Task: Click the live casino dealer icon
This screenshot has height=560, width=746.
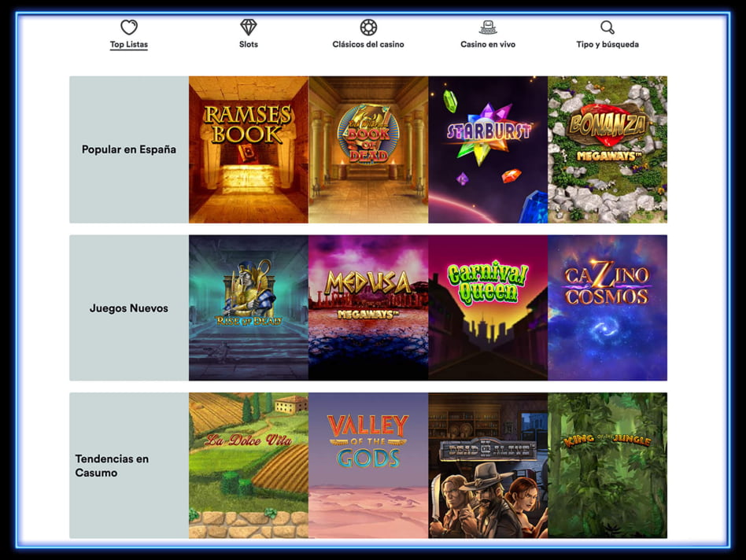Action: coord(488,27)
